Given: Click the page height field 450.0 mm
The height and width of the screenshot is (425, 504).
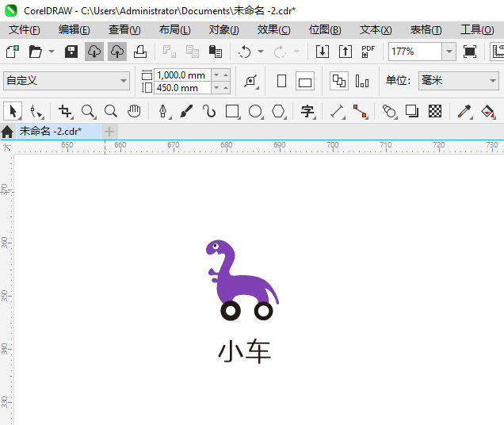Looking at the screenshot, I should pyautogui.click(x=182, y=87).
